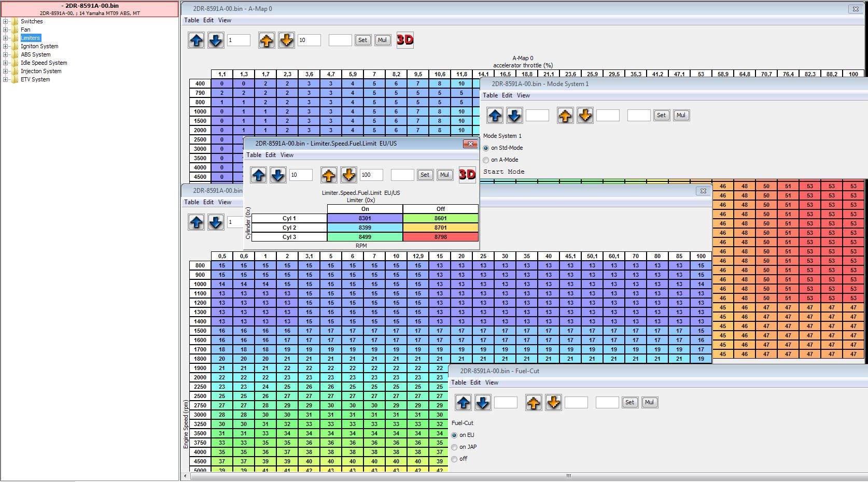Viewport: 868px width, 482px height.
Task: Open View menu in Fuel-Cut window
Action: (x=492, y=382)
